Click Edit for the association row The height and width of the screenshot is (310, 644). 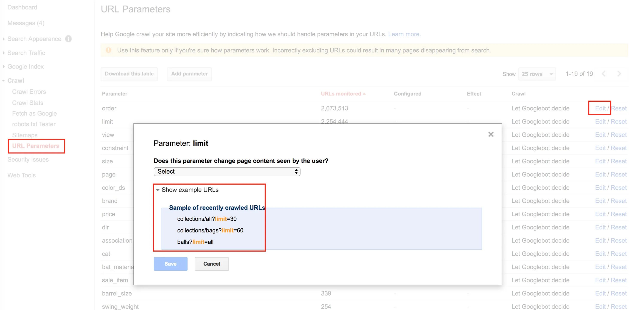(x=600, y=241)
